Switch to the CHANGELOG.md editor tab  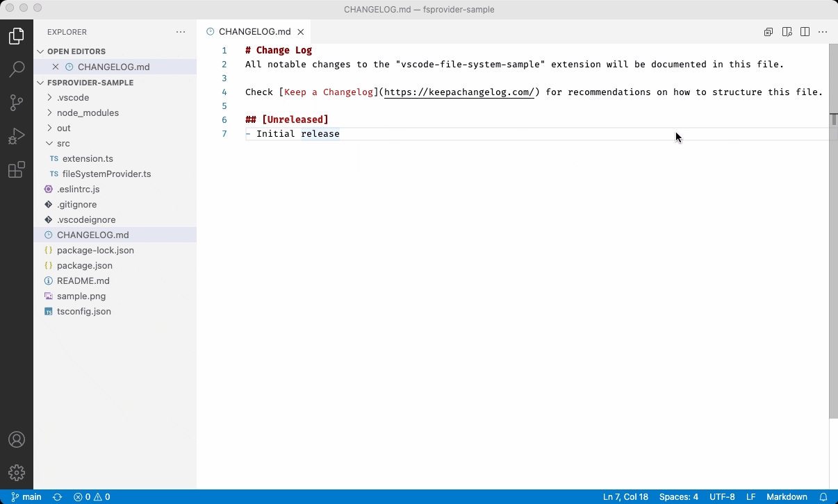point(254,31)
